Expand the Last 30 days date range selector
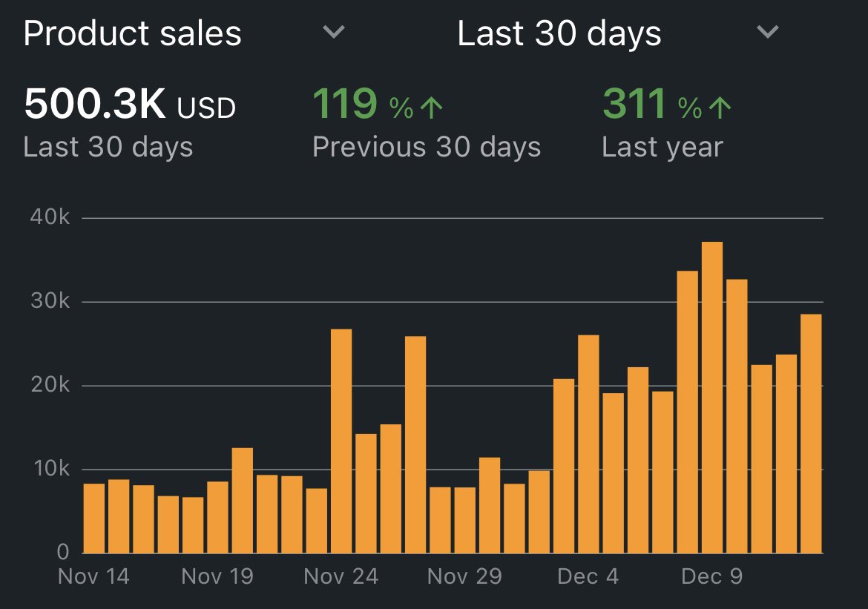The image size is (868, 609). (559, 33)
